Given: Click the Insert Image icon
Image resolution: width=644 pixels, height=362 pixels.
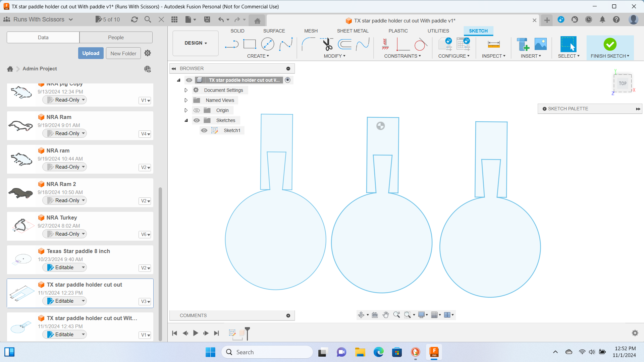Looking at the screenshot, I should pos(540,44).
